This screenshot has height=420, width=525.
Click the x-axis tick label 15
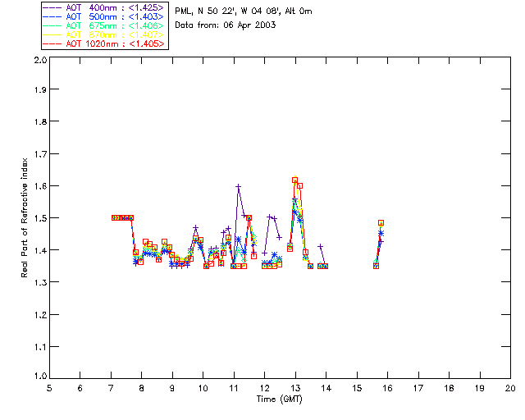[x=357, y=388]
